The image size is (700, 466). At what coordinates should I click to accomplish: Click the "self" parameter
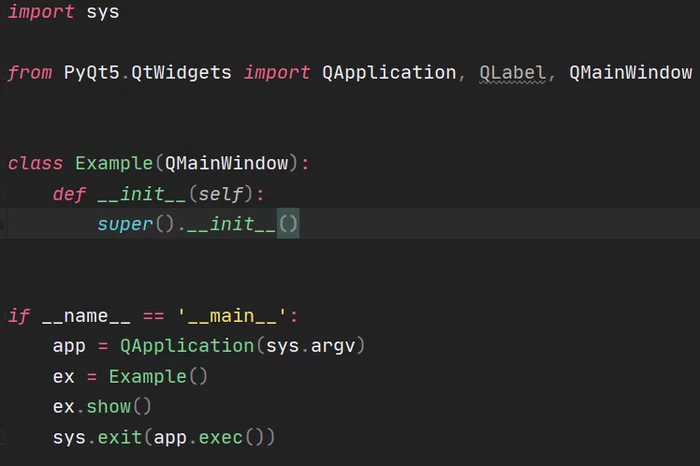coord(221,194)
